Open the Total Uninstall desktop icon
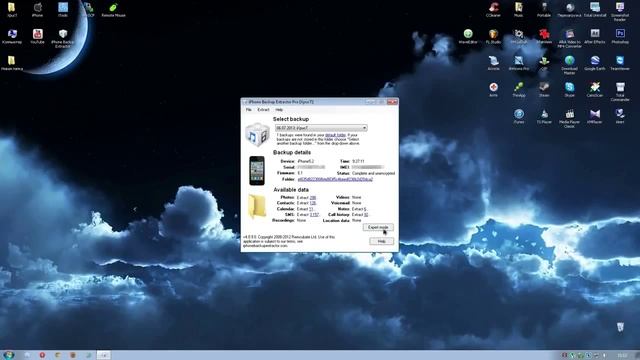Viewport: 640px width, 360px height. (595, 9)
